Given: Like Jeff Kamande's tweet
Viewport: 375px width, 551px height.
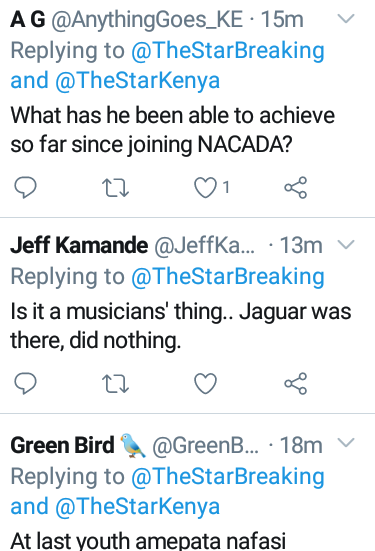Looking at the screenshot, I should point(206,383).
